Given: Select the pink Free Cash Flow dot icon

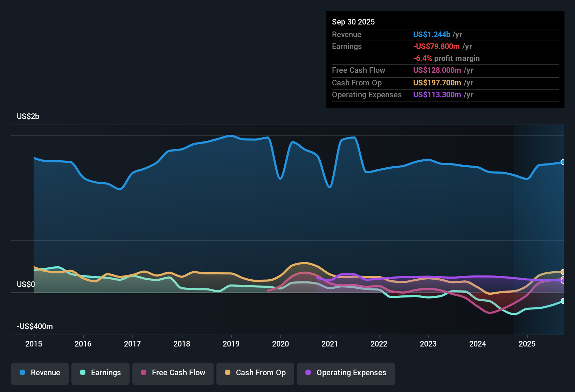Looking at the screenshot, I should coord(143,373).
